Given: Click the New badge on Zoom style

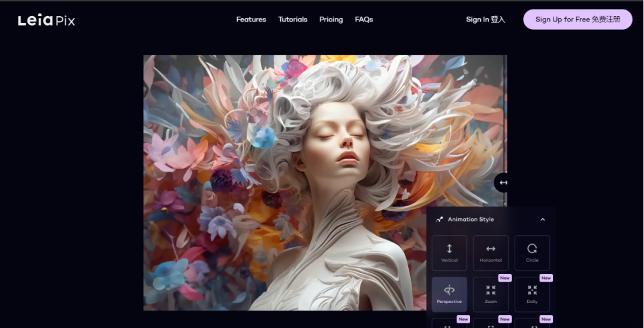Looking at the screenshot, I should [505, 278].
